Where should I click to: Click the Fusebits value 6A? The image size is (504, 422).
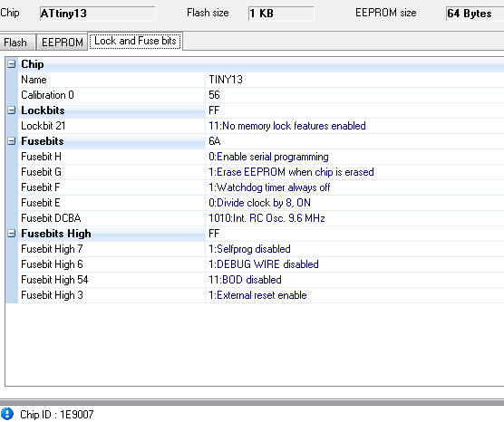pyautogui.click(x=215, y=141)
